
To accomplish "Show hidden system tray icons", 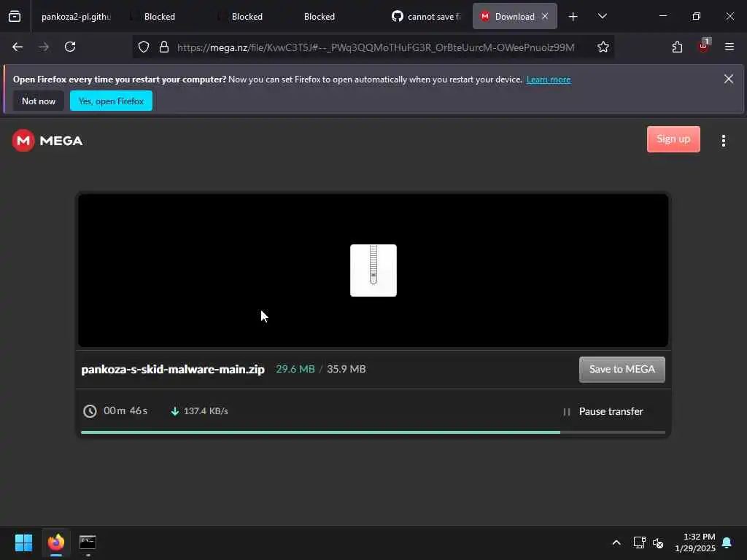I will (616, 542).
